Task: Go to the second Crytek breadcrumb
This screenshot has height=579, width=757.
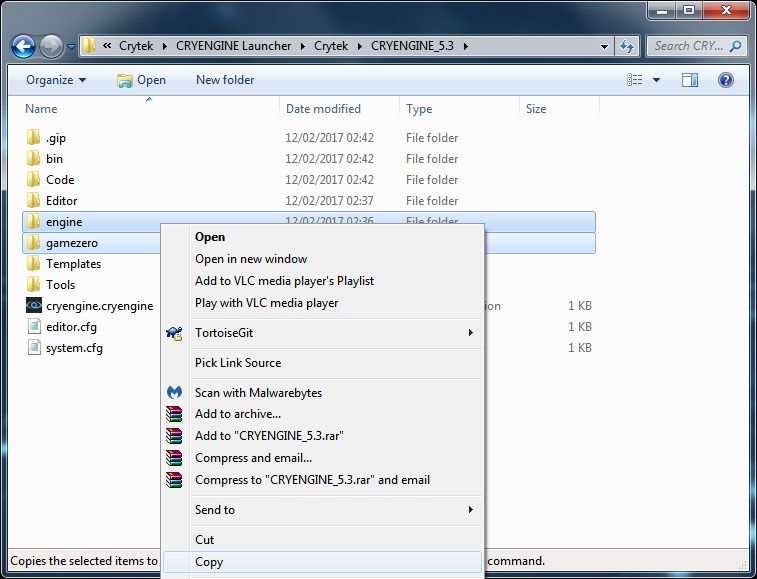Action: [331, 46]
